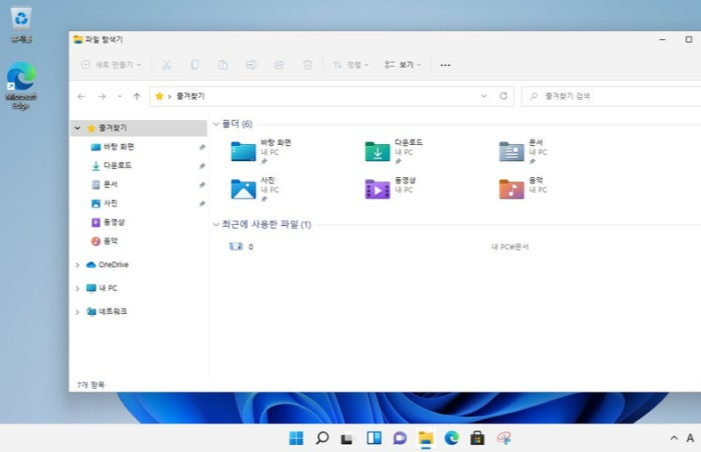Select the 음악 folder icon in content
This screenshot has width=701, height=452.
click(511, 189)
